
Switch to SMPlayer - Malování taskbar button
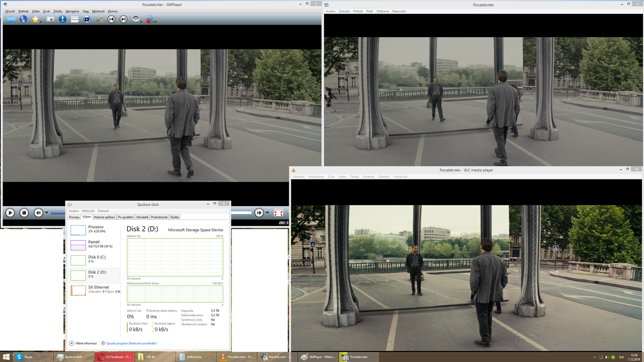(318, 357)
